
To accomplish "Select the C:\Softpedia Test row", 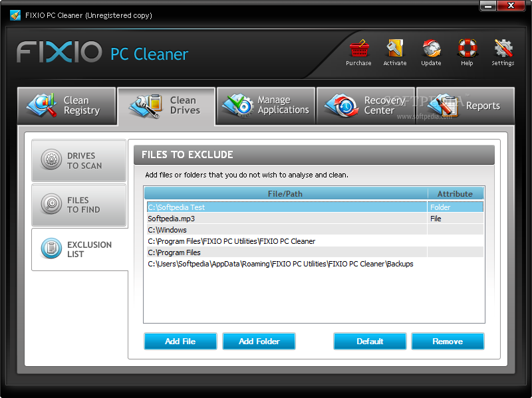I will coord(315,207).
